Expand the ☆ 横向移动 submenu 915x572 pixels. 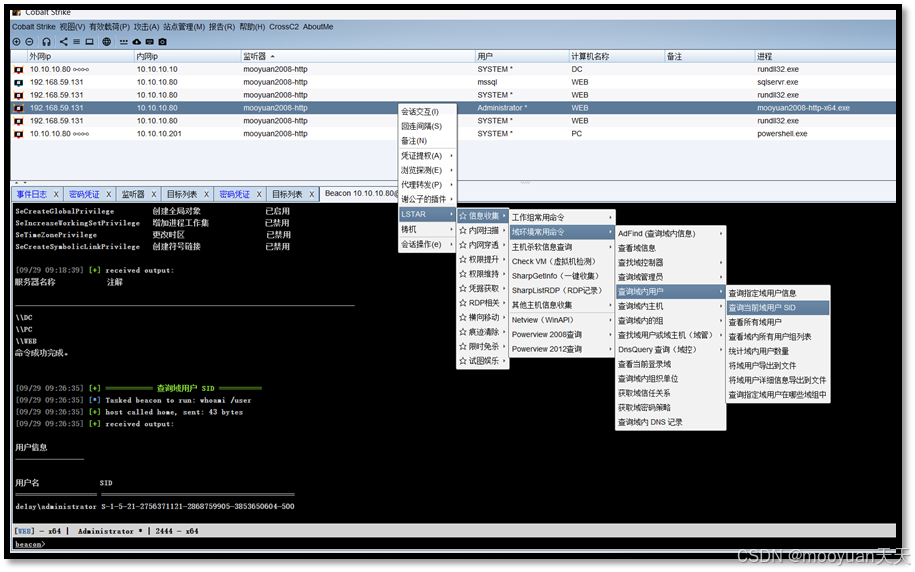point(482,318)
